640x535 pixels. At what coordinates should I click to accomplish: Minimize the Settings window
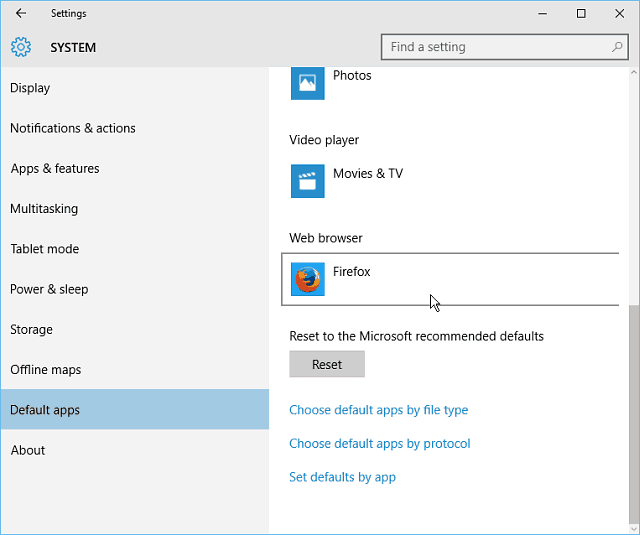542,13
